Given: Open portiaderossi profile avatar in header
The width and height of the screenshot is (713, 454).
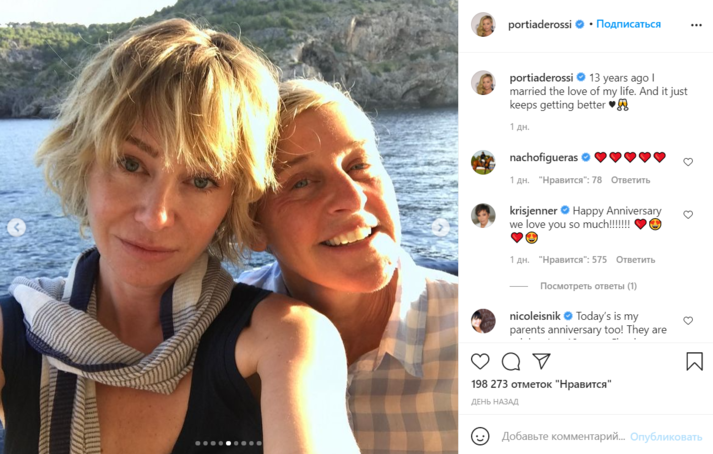Looking at the screenshot, I should 484,25.
